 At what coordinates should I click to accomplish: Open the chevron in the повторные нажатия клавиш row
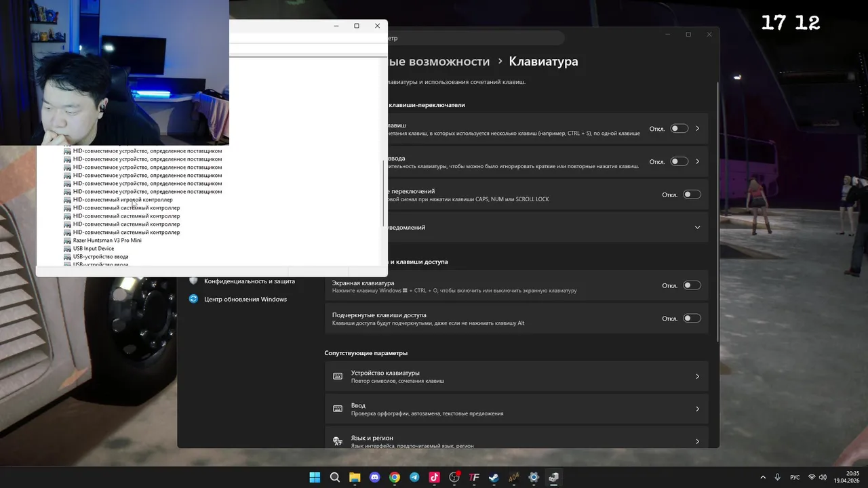pos(697,161)
